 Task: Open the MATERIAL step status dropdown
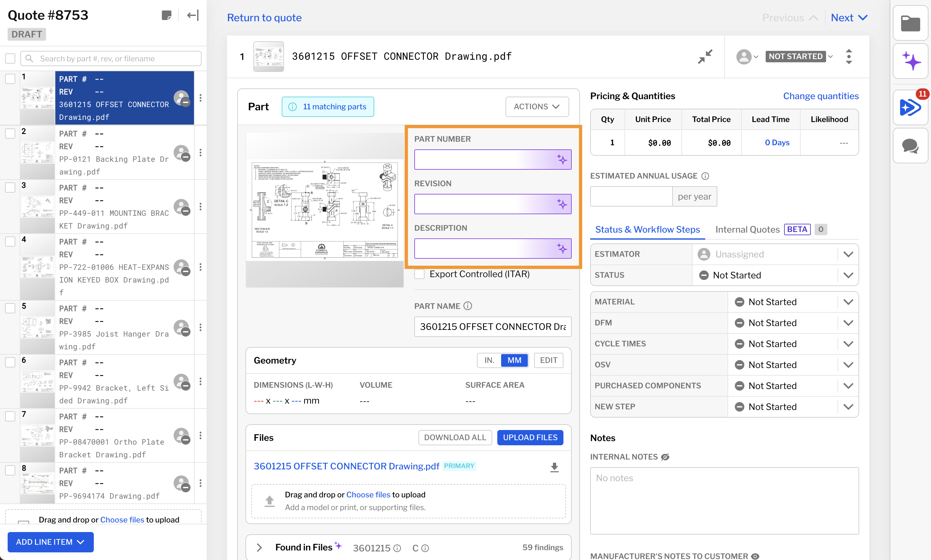pos(793,302)
